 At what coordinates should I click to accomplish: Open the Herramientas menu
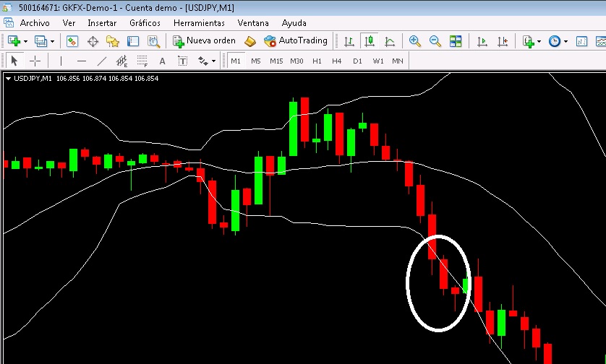pyautogui.click(x=199, y=22)
